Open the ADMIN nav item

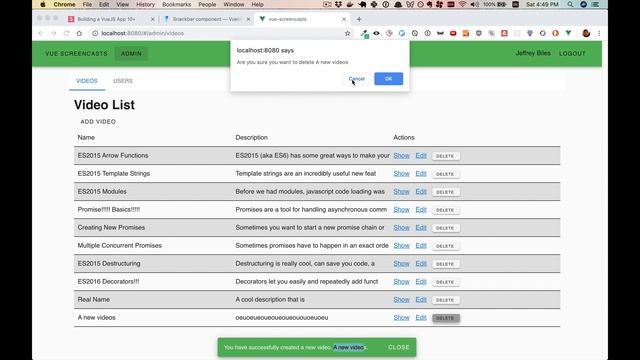131,53
